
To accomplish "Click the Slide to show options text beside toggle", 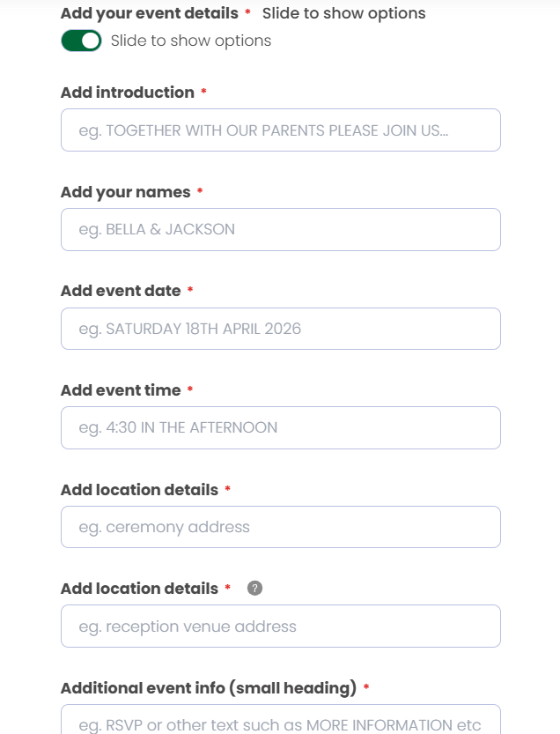I will point(191,41).
